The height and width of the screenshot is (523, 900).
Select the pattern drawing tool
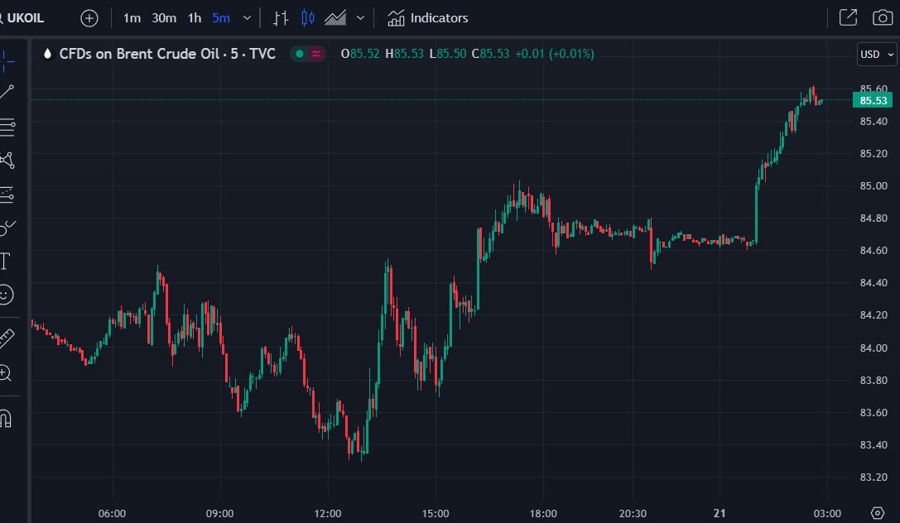7,160
